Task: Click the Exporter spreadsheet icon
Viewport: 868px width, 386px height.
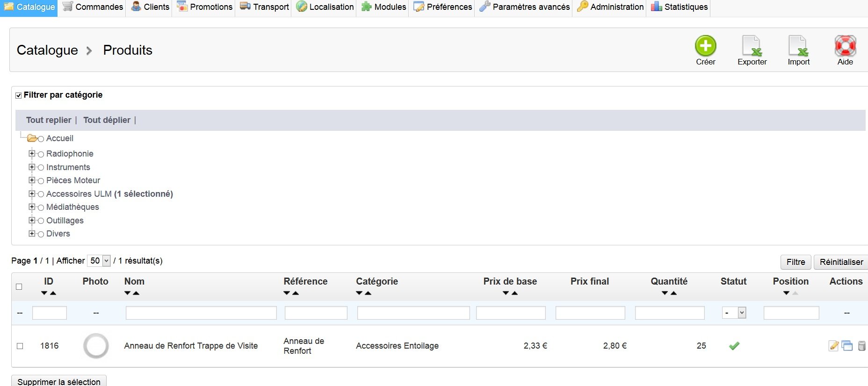Action: [752, 46]
